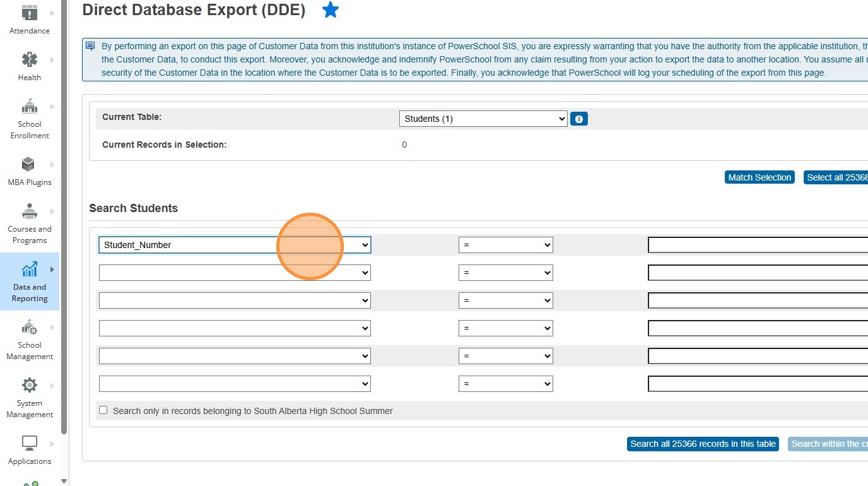This screenshot has height=486, width=868.
Task: Open Courses and Programs icon
Action: click(x=29, y=211)
